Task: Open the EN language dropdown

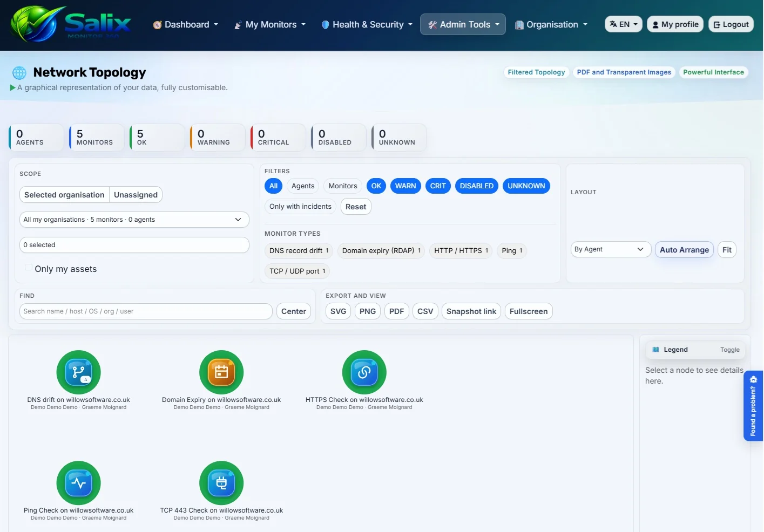Action: [x=624, y=24]
